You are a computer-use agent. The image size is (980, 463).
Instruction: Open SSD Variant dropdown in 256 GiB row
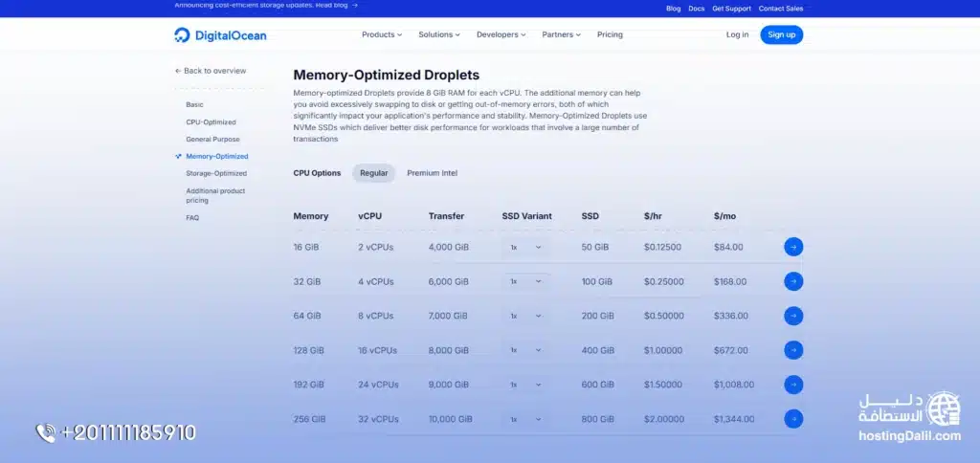click(525, 419)
